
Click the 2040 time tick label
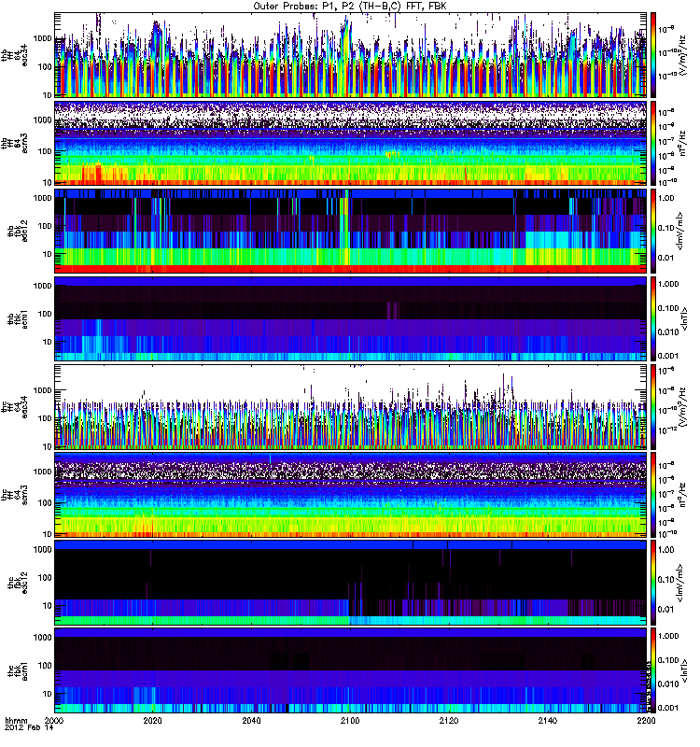coord(252,721)
